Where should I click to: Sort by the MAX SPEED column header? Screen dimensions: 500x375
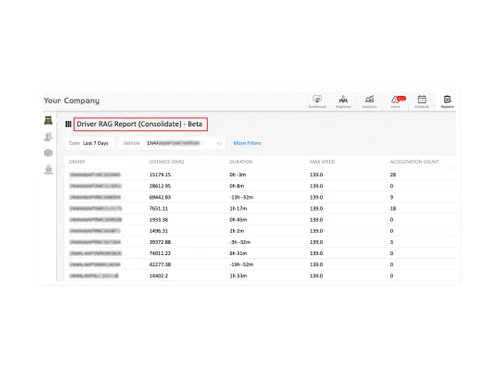point(322,162)
